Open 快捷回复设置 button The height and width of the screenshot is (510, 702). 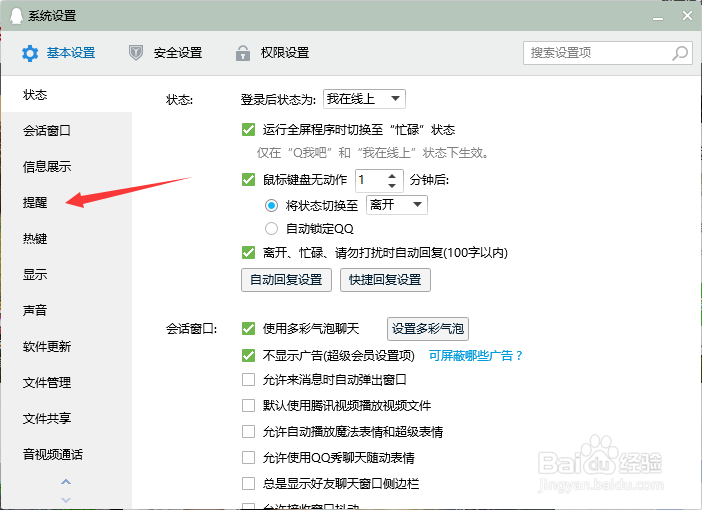tap(385, 280)
